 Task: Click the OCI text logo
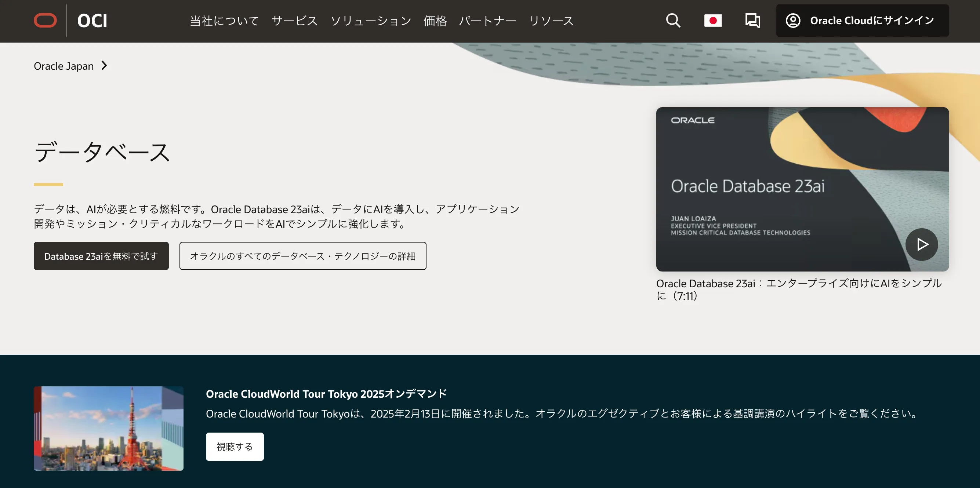pyautogui.click(x=92, y=21)
